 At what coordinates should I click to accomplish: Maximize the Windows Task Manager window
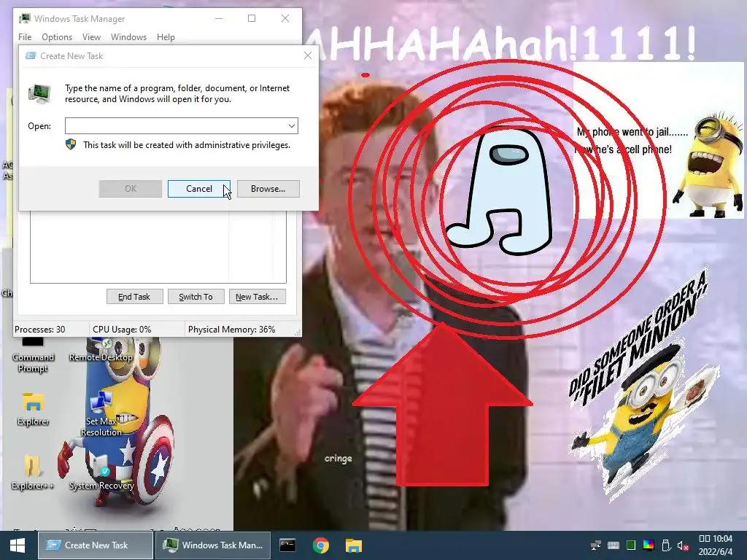[252, 18]
